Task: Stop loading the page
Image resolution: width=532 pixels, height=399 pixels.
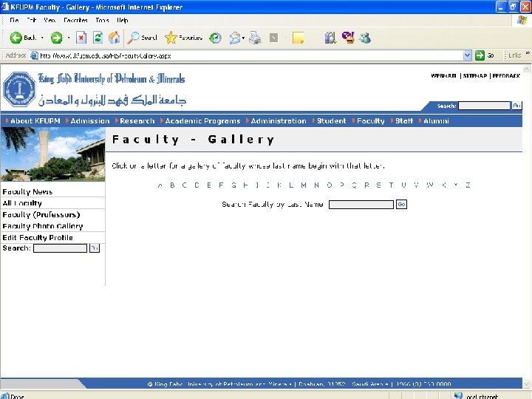Action: (81, 38)
